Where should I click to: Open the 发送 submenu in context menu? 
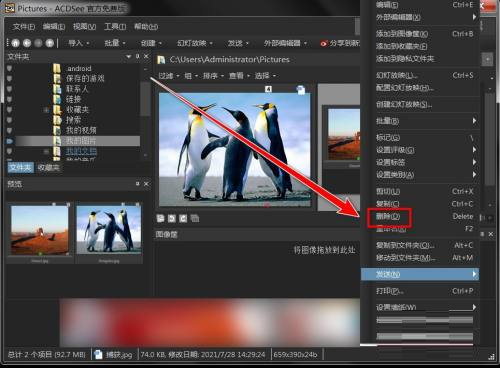tap(420, 274)
